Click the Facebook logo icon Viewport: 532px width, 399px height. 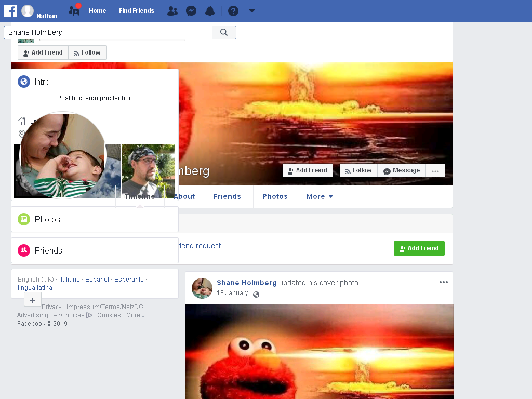10,11
